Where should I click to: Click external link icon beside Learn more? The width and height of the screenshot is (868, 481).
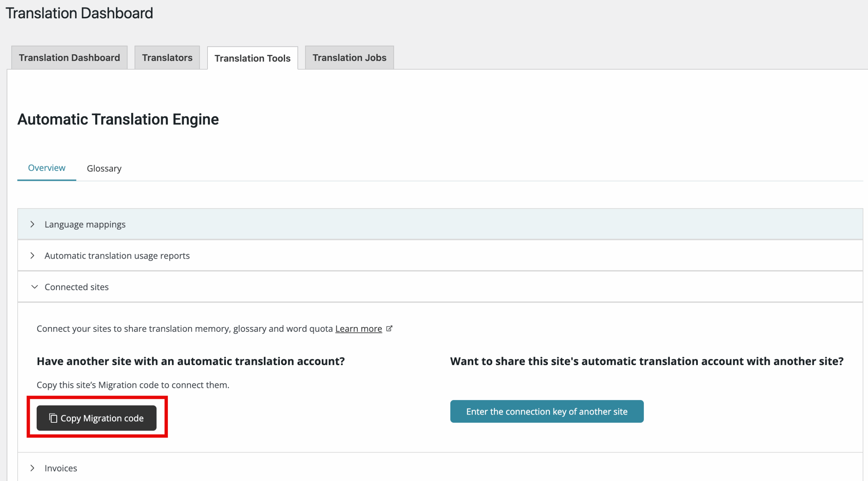pos(389,328)
